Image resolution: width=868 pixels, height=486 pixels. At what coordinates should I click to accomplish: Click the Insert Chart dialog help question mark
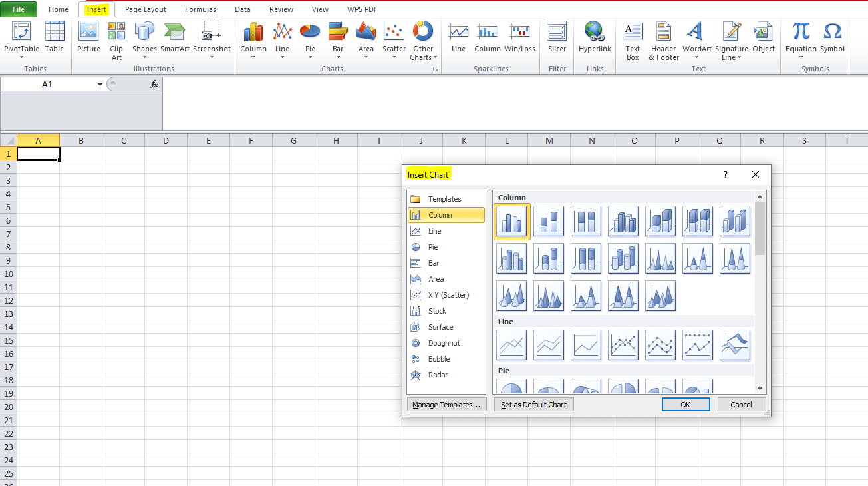pos(726,174)
